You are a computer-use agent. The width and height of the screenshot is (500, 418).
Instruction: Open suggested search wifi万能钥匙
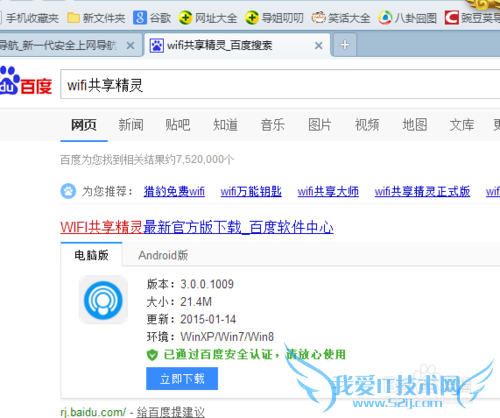click(251, 191)
